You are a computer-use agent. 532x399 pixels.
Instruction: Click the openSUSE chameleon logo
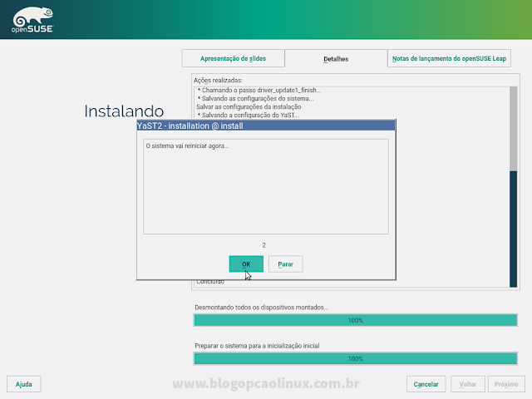[32, 20]
